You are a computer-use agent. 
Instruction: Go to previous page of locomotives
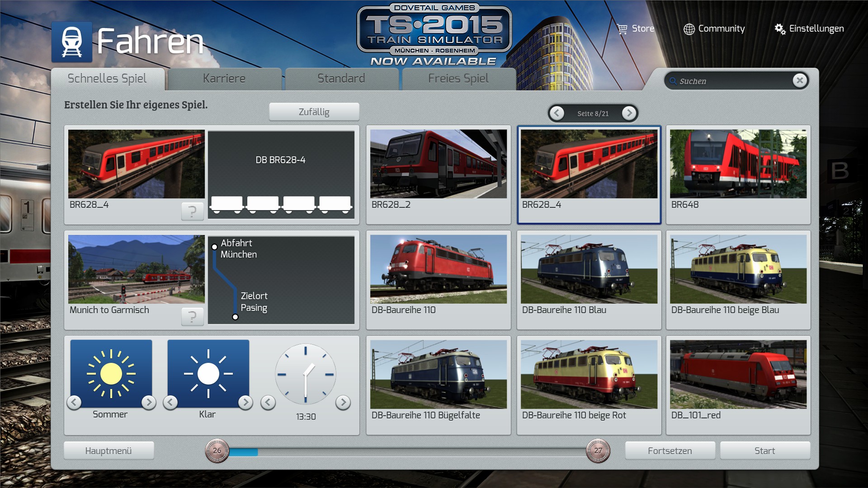(x=557, y=113)
